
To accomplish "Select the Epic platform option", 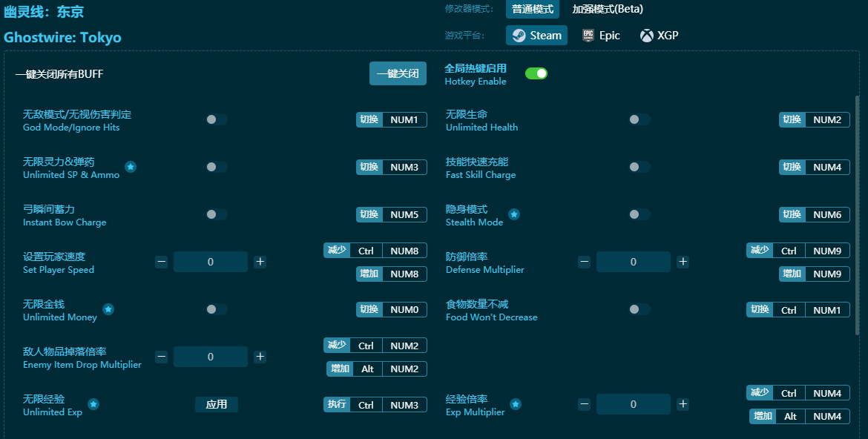I will tap(601, 36).
